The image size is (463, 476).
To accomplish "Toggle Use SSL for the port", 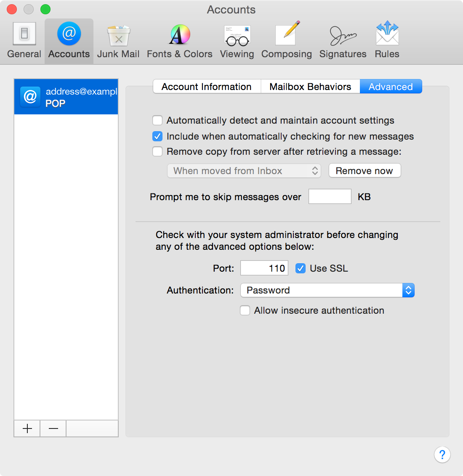I will tap(300, 268).
